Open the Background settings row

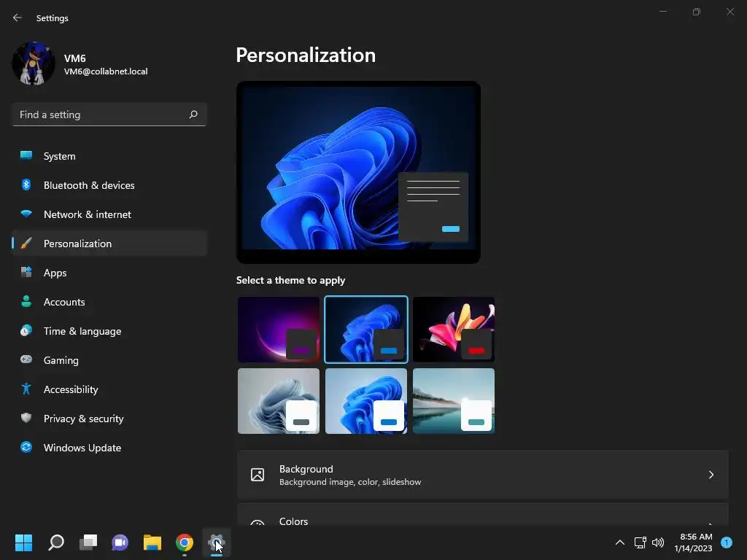(x=483, y=475)
